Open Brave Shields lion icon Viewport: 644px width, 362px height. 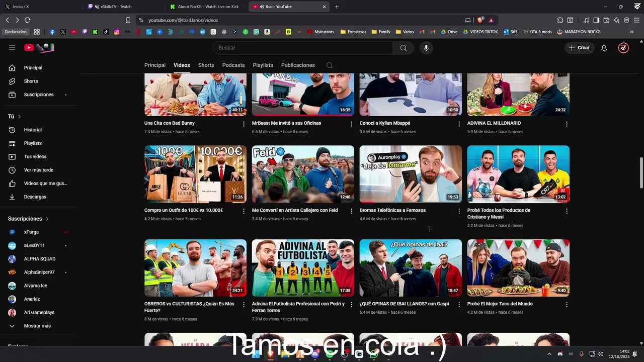[480, 20]
